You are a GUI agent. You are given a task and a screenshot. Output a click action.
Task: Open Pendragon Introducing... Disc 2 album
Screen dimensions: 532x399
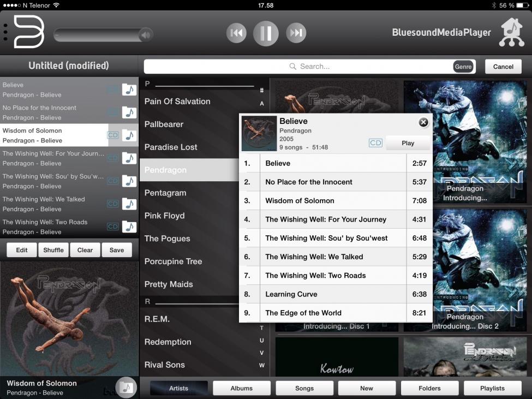click(x=465, y=270)
